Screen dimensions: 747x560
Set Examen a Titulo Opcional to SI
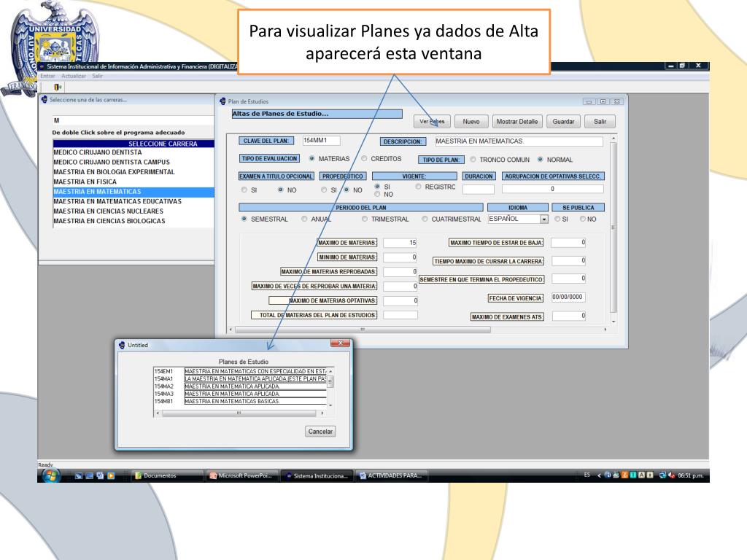click(244, 190)
